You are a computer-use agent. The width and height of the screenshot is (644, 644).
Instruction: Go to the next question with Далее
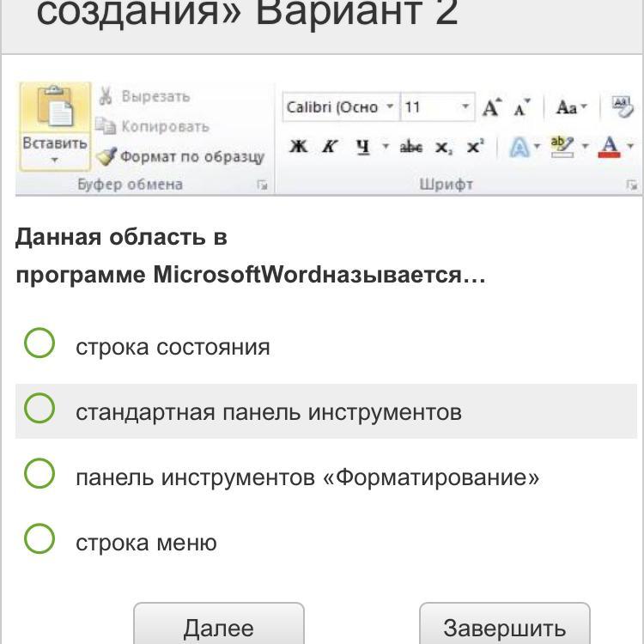coord(218,624)
